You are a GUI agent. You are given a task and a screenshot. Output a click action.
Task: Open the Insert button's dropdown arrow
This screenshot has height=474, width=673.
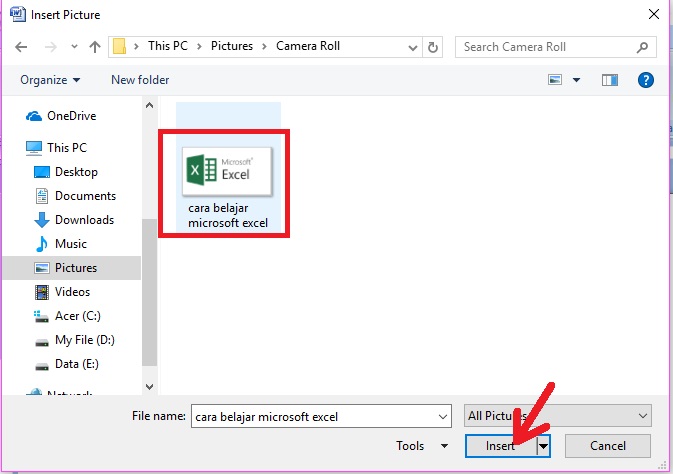(x=543, y=446)
